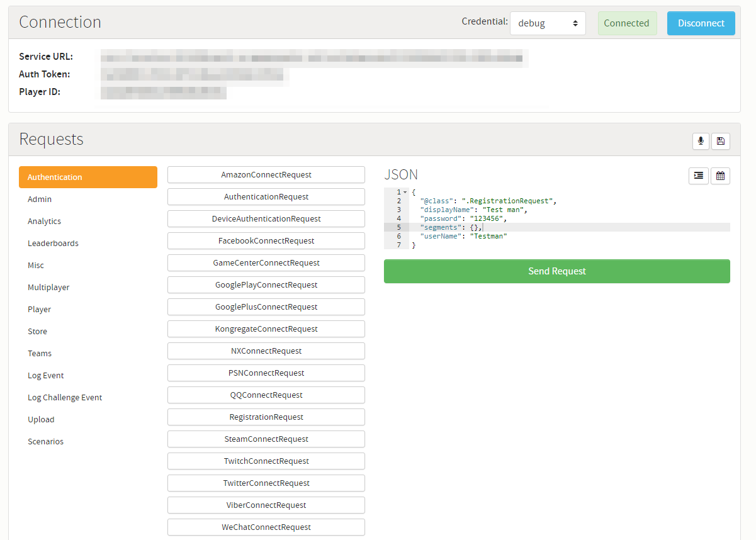
Task: Switch to the Leaderboards category
Action: pos(53,244)
